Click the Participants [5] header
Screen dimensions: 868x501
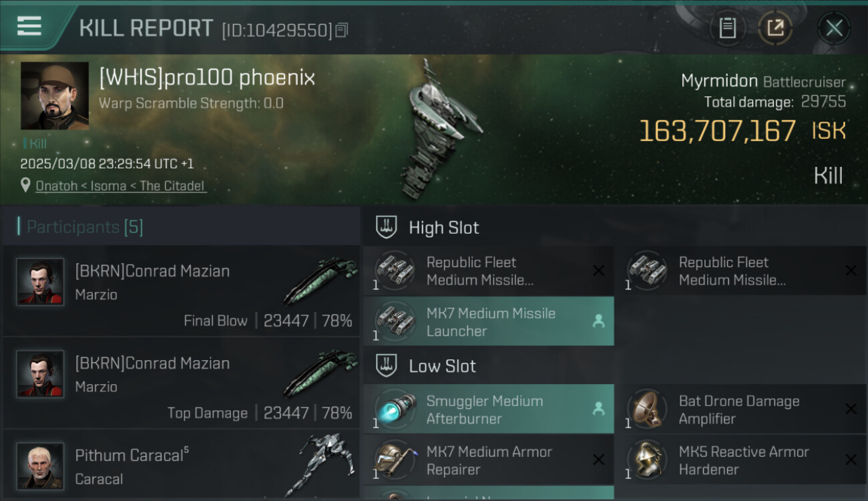point(84,227)
